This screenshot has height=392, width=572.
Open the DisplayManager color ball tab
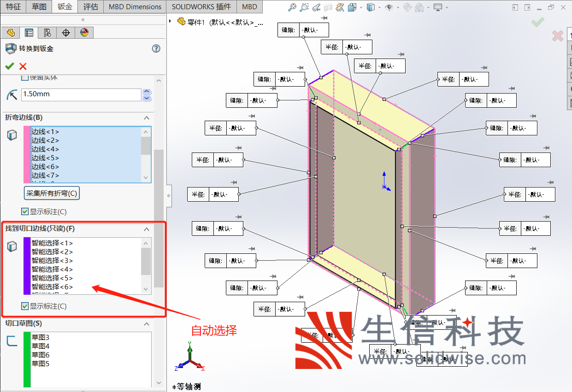pos(84,33)
